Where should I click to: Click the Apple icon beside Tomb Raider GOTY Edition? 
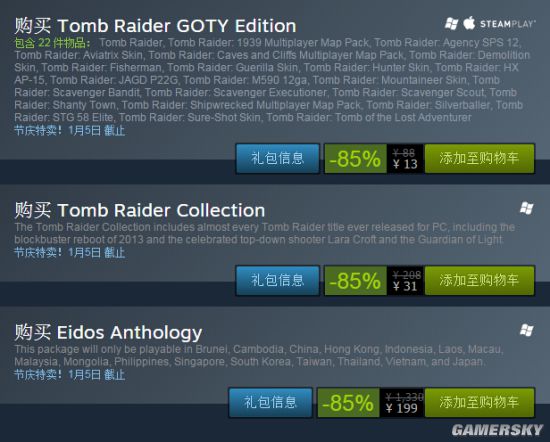tap(469, 23)
